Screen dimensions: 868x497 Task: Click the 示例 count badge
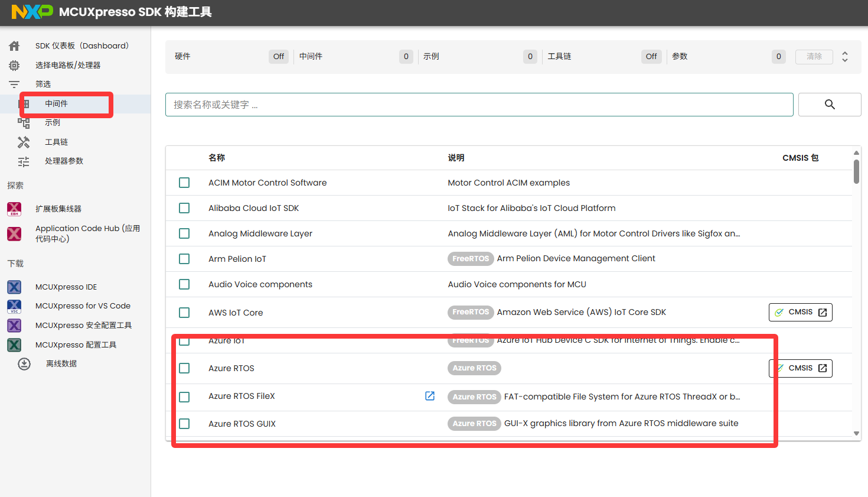coord(530,57)
